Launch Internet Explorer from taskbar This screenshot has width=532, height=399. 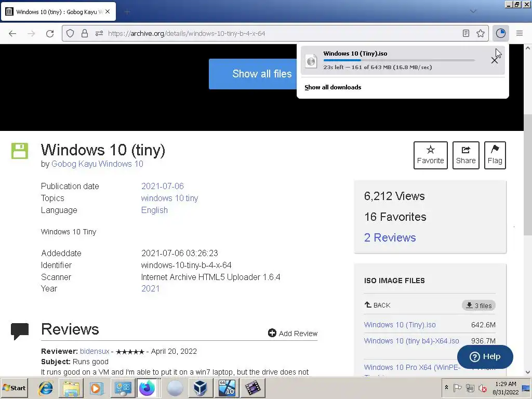click(x=46, y=388)
